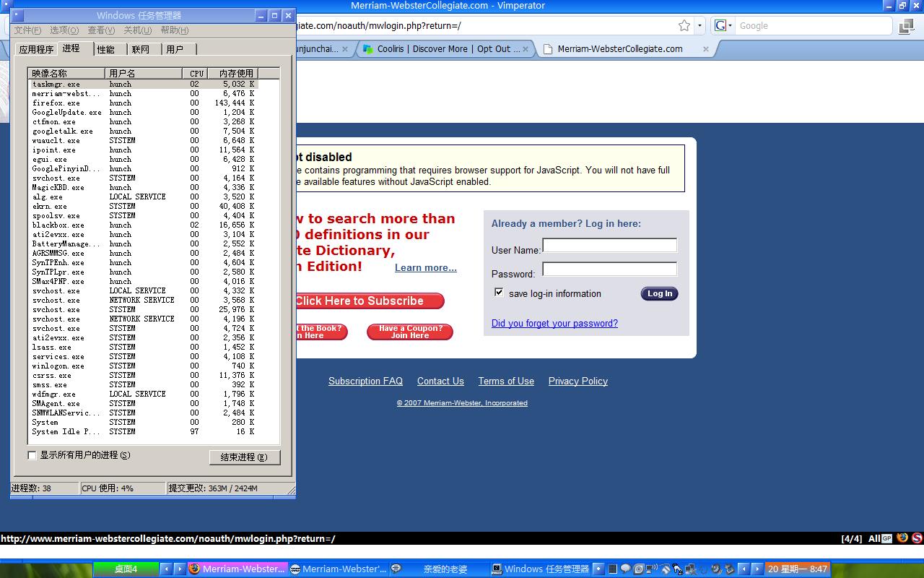The image size is (924, 578).
Task: Click the Firefox Merriam-Webster taskbar button
Action: pyautogui.click(x=237, y=569)
